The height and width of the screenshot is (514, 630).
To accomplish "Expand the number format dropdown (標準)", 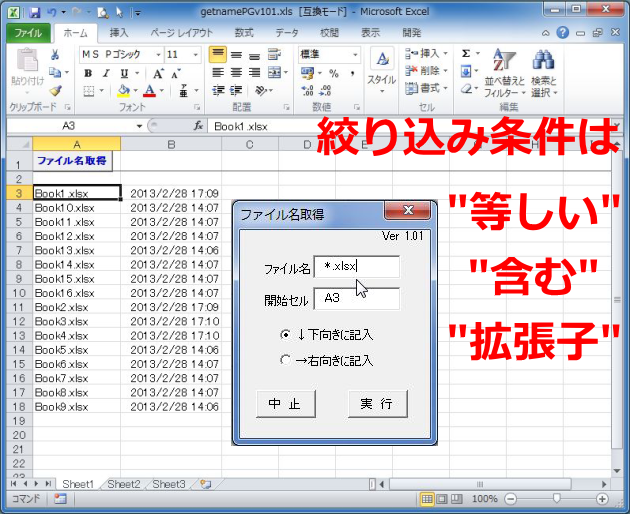I will click(355, 54).
